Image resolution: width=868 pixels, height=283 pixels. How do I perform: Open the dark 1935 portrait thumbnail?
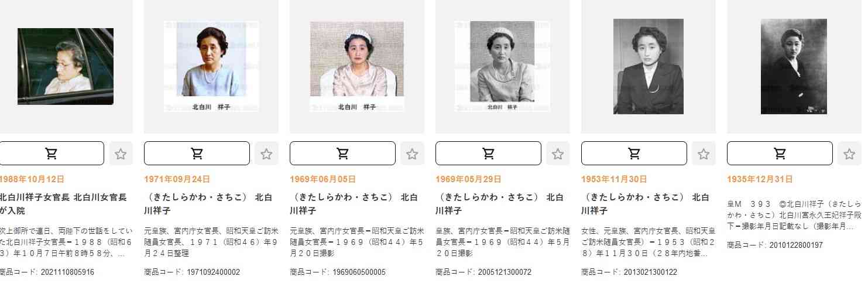click(794, 66)
